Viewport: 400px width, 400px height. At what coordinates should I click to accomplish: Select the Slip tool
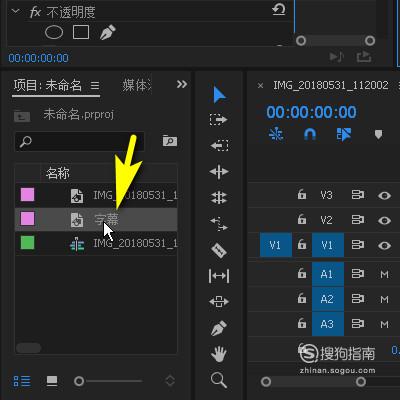[x=219, y=276]
